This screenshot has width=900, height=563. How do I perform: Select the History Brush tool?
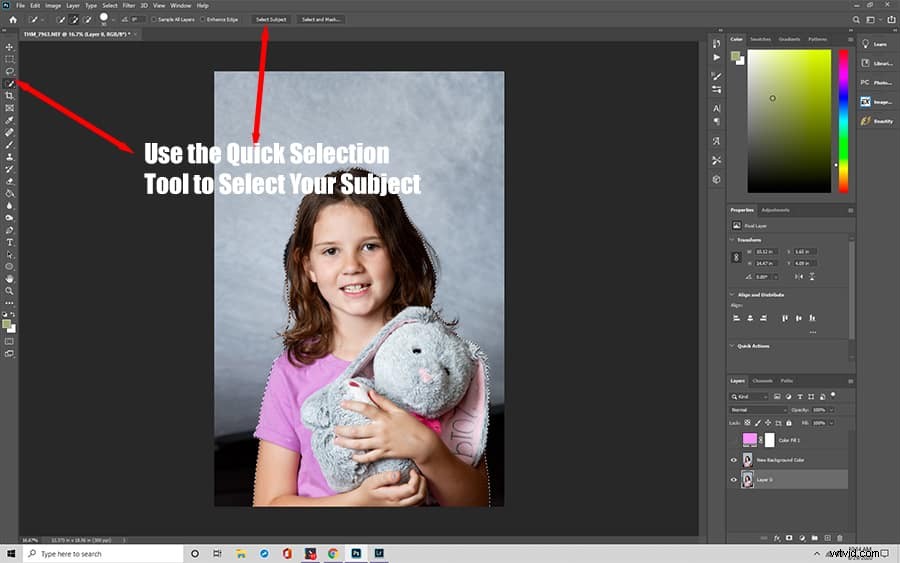(9, 169)
